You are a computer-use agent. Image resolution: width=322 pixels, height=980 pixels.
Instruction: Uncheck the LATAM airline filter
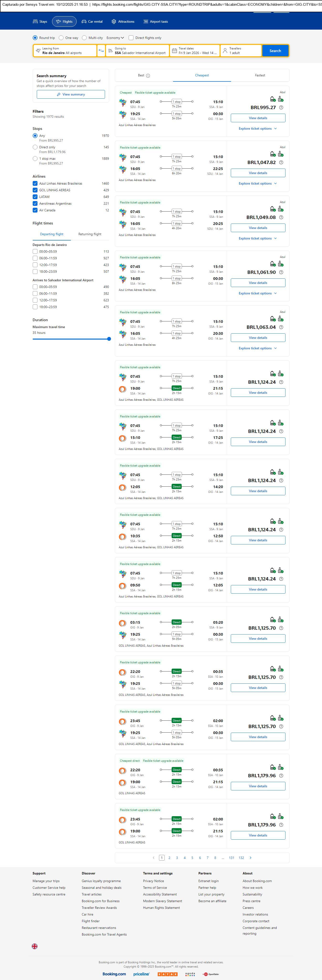tap(35, 197)
